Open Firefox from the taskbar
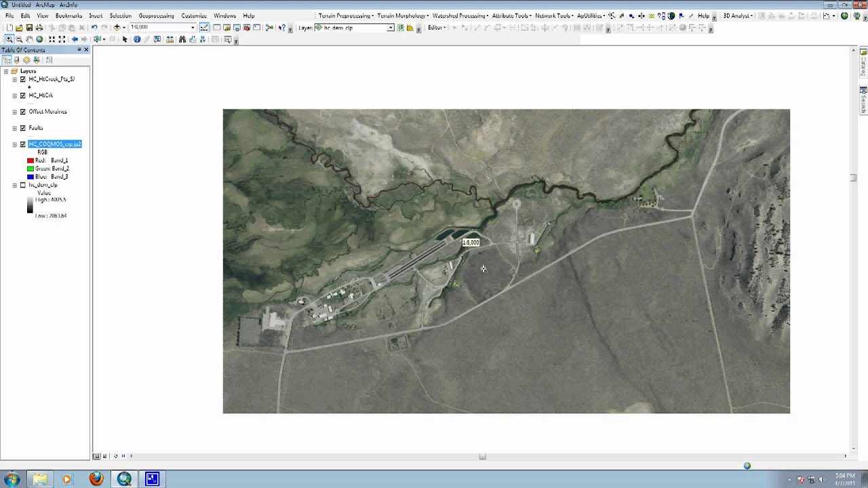The image size is (868, 488). pyautogui.click(x=96, y=479)
